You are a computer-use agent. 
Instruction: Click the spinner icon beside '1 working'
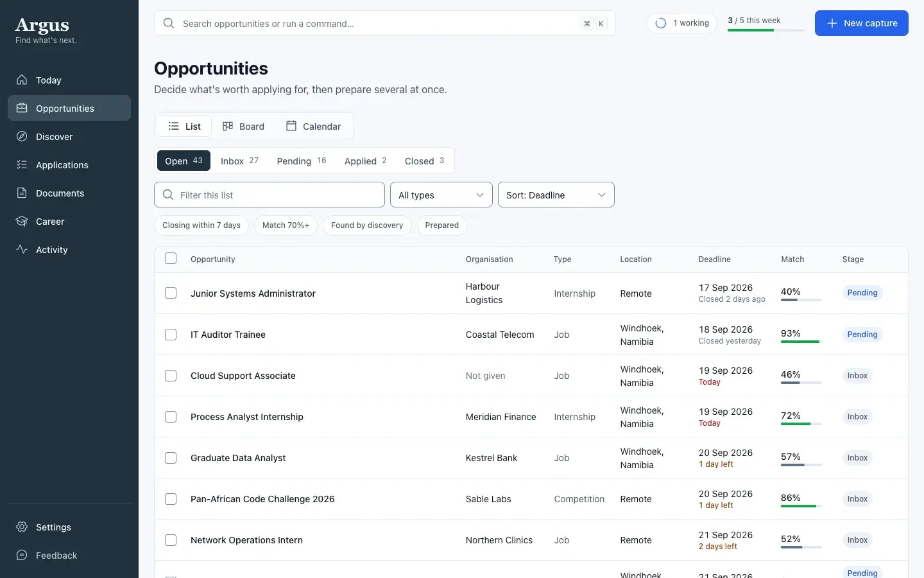660,23
